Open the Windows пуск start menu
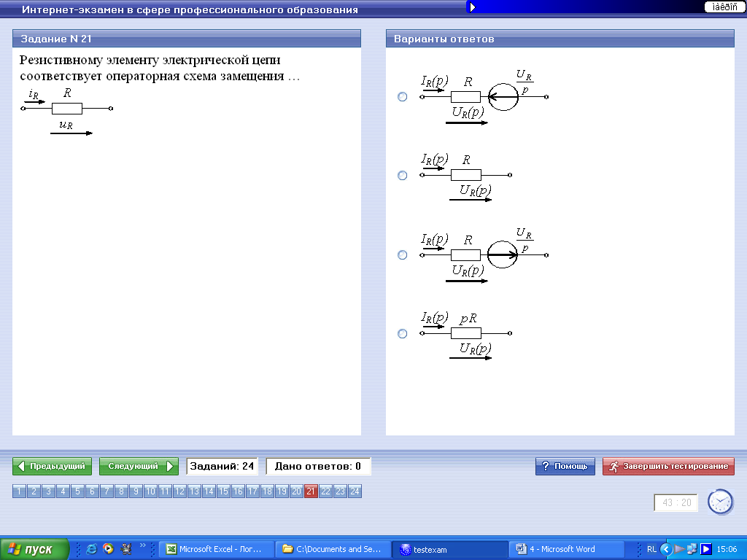Viewport: 747px width, 560px height. (x=35, y=549)
